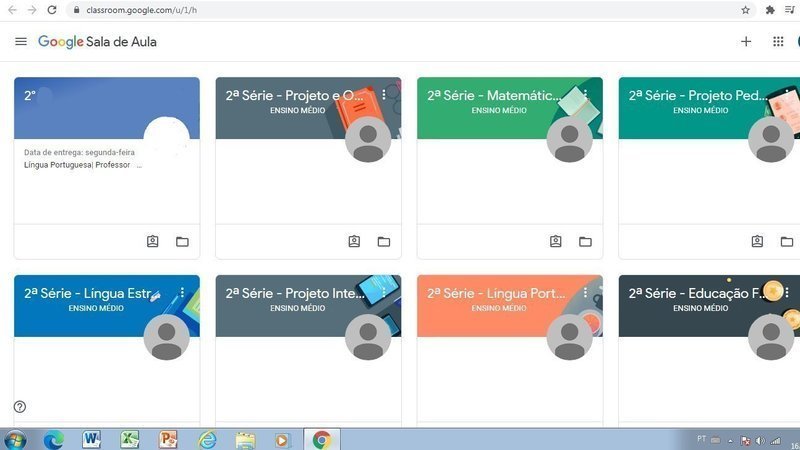
Task: Expand three-dot menu on Língua Port... card
Action: [x=585, y=292]
